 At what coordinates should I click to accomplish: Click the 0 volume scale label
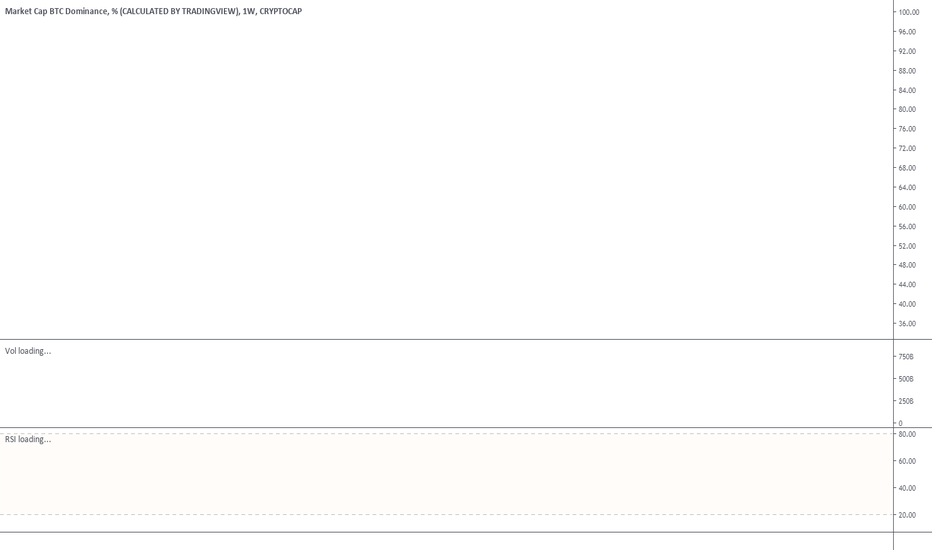900,423
